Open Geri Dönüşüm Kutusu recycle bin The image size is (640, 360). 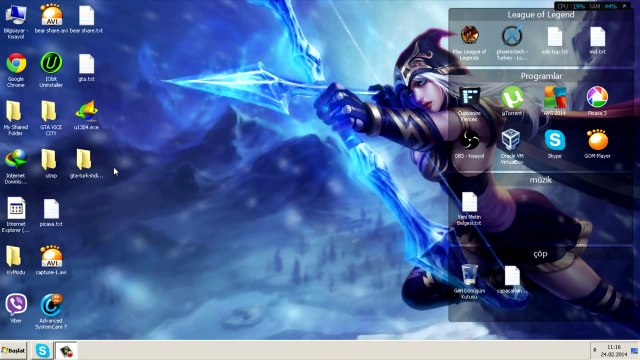tap(469, 282)
